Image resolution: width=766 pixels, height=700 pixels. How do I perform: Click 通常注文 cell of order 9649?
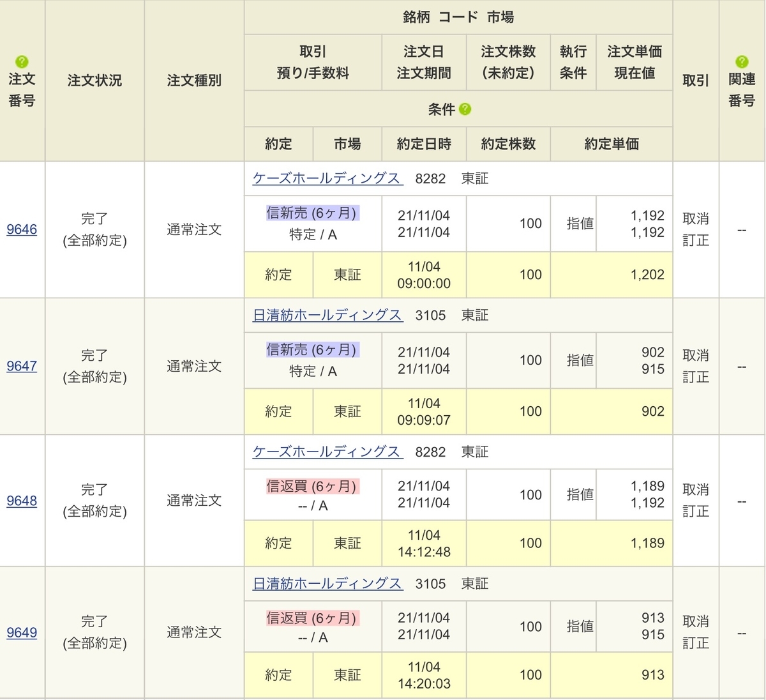pyautogui.click(x=194, y=632)
